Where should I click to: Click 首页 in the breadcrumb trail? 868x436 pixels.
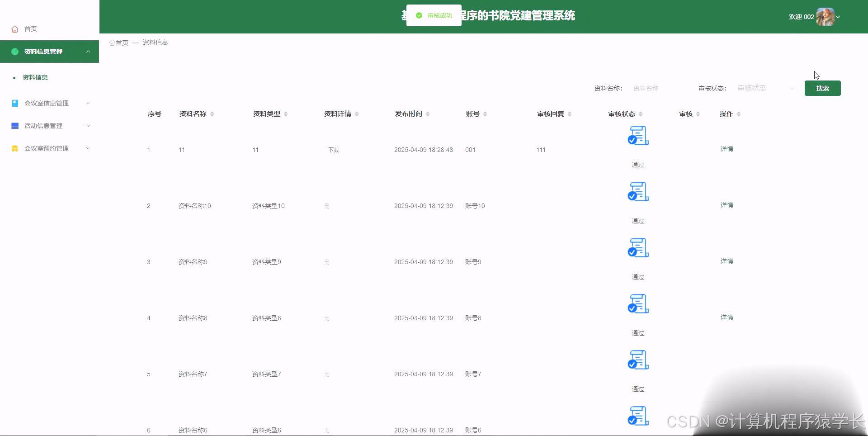tap(122, 42)
